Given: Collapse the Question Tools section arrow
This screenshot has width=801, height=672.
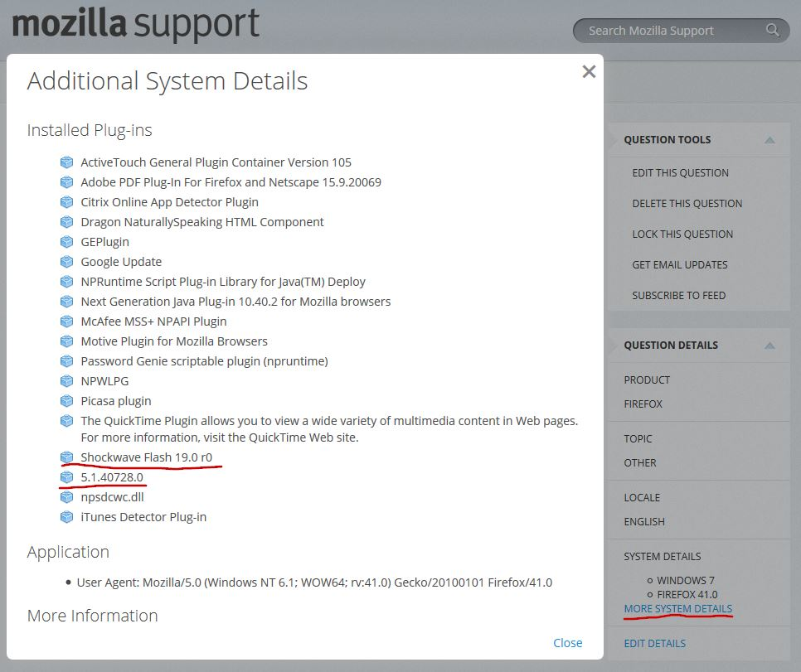Looking at the screenshot, I should tap(769, 140).
